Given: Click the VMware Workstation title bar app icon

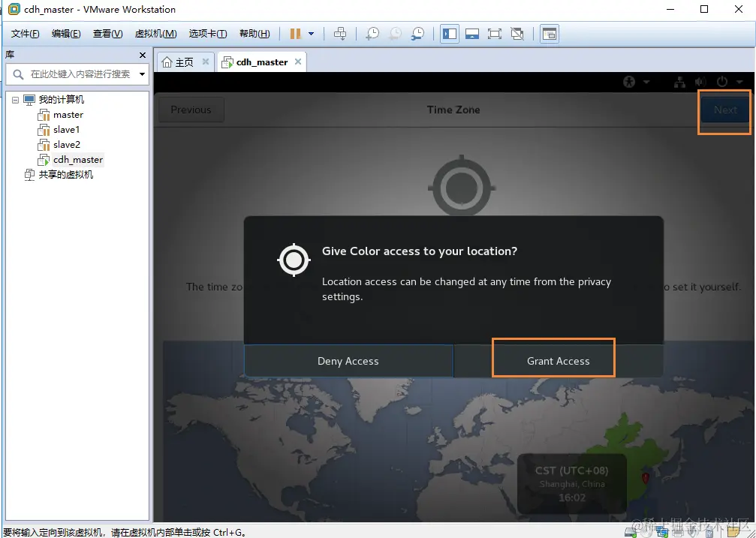Looking at the screenshot, I should (14, 9).
